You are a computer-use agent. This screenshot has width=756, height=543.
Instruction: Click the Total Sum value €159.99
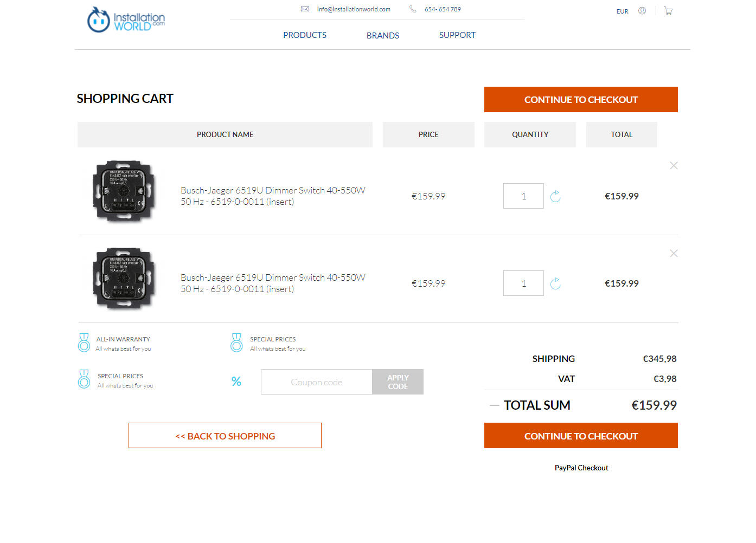coord(654,405)
